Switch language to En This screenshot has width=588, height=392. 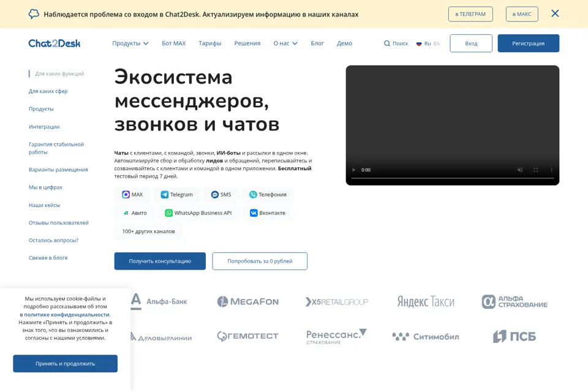point(437,43)
